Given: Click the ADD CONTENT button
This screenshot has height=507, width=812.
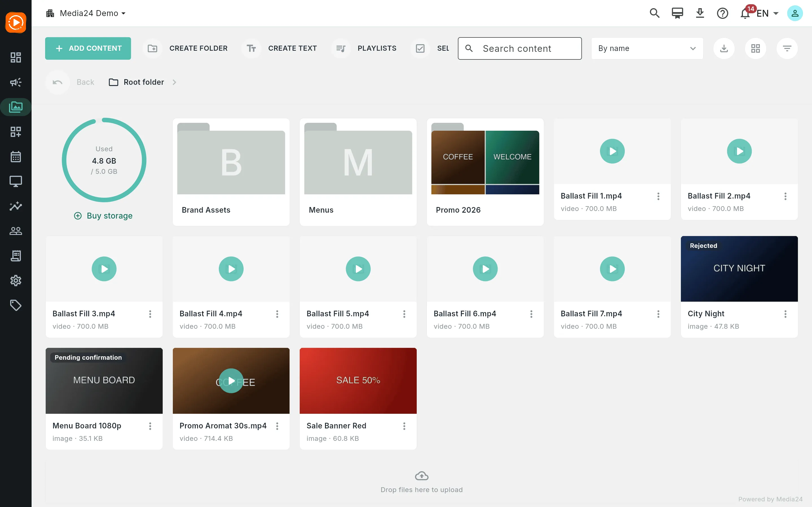Looking at the screenshot, I should click(88, 48).
